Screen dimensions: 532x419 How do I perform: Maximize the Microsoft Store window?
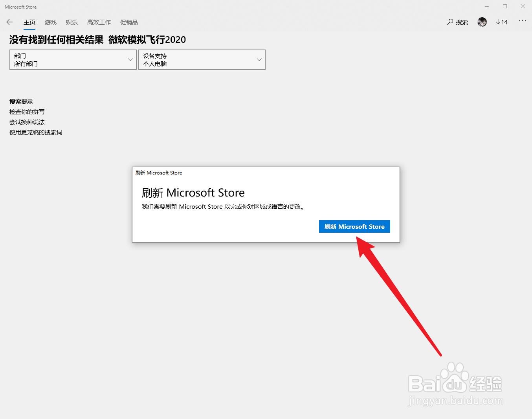[x=505, y=7]
